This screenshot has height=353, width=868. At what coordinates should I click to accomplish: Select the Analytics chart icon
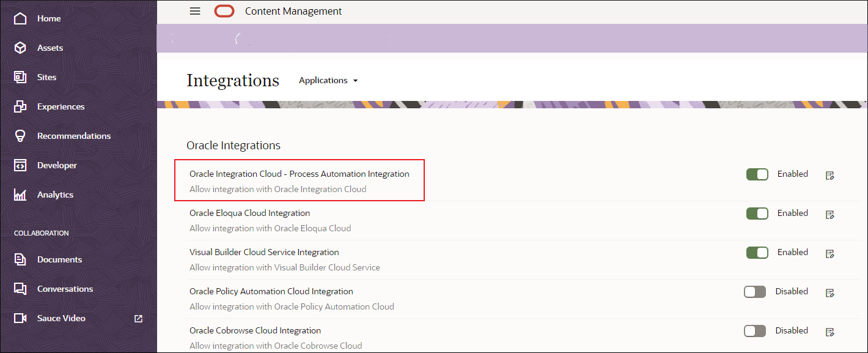point(20,194)
